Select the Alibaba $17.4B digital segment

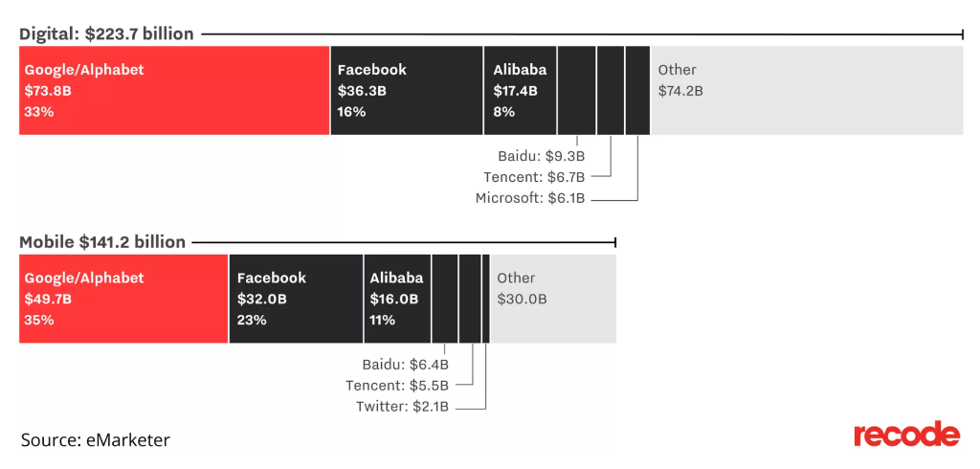[x=520, y=90]
